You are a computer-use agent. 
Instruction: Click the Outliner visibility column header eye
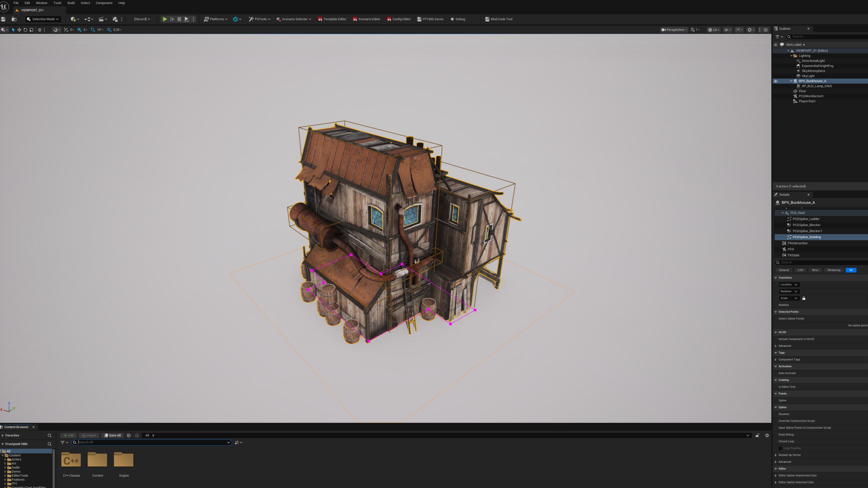pos(776,45)
